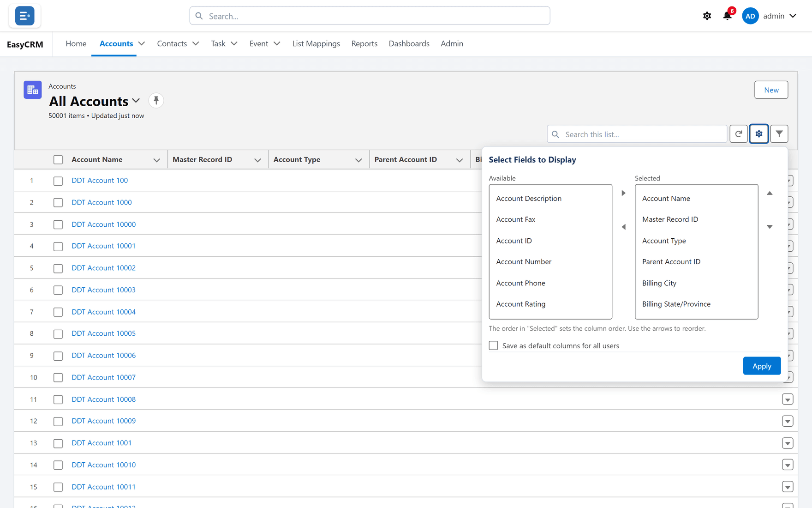Open Account Type column menu chevron
The height and width of the screenshot is (508, 812).
[x=358, y=160]
